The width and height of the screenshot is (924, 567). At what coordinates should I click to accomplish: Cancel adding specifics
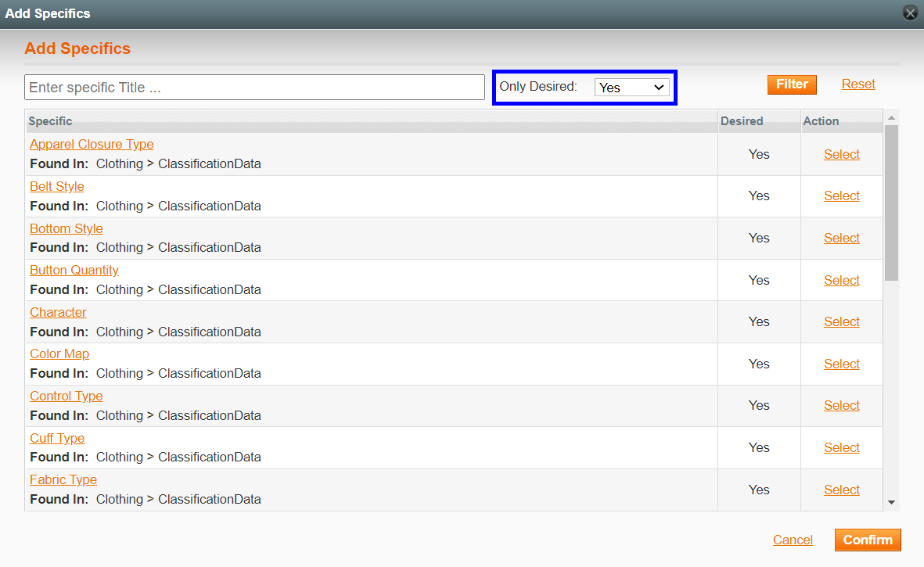(x=793, y=540)
